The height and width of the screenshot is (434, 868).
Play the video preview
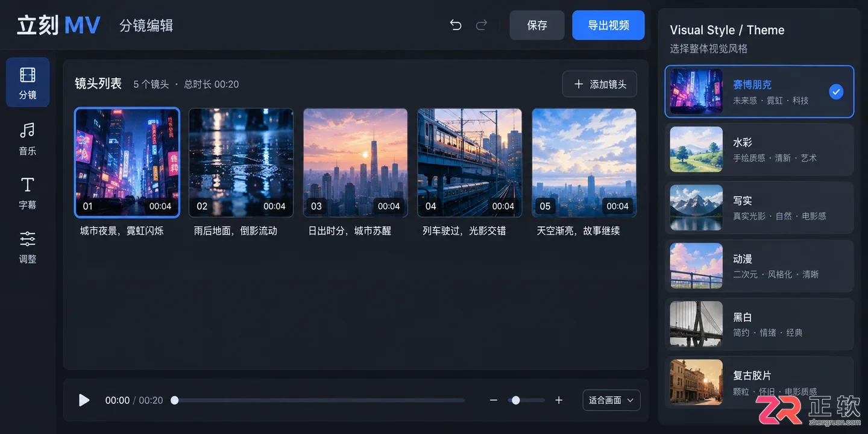click(84, 400)
